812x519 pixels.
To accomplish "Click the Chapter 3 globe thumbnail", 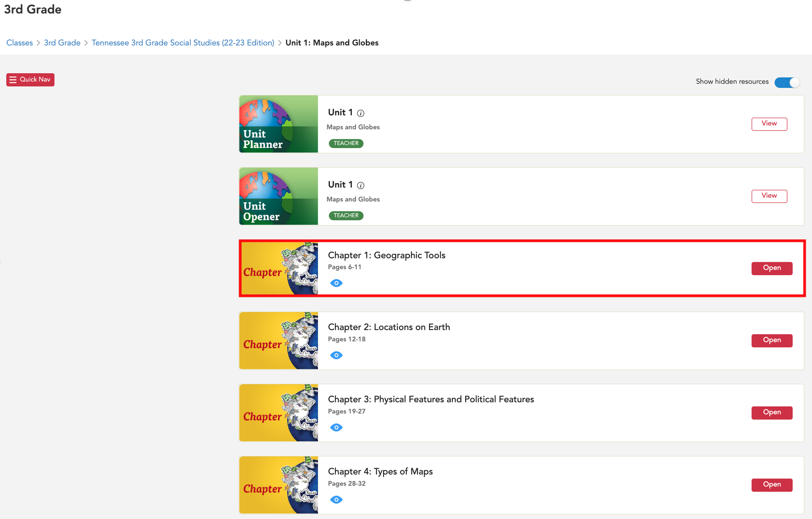I will click(278, 413).
